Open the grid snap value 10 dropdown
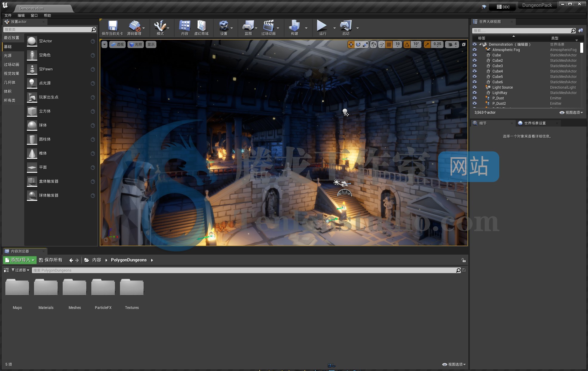Viewport: 588px width, 371px height. 398,44
